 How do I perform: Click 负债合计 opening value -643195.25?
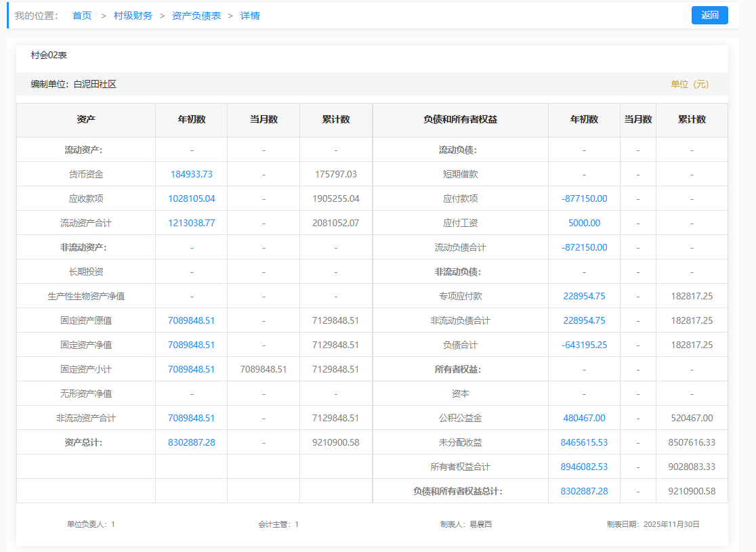[584, 345]
